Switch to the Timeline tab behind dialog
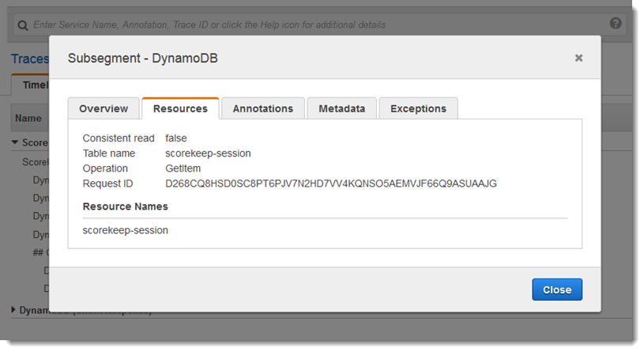 tap(32, 85)
